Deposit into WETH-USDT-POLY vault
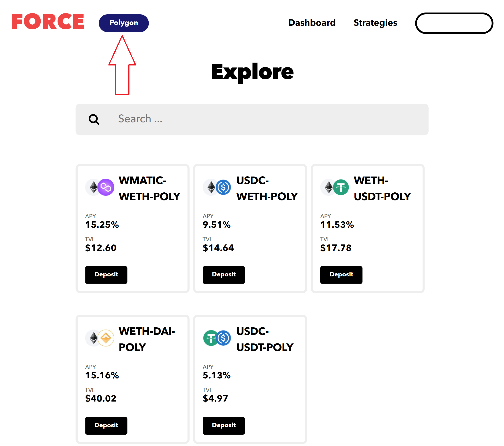 click(342, 275)
